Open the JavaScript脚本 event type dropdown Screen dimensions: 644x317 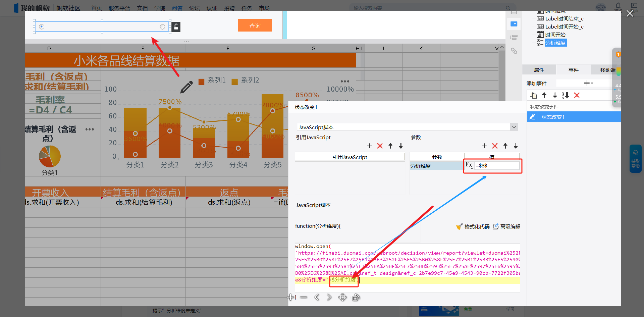[514, 127]
